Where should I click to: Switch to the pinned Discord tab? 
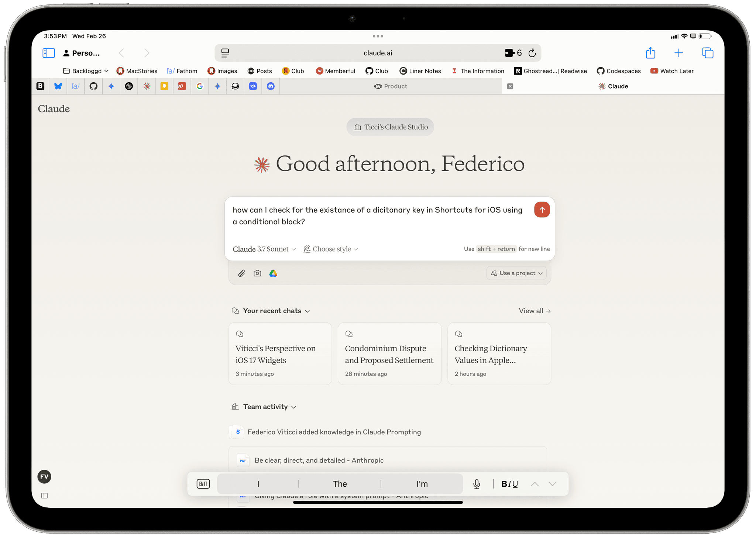pos(271,86)
